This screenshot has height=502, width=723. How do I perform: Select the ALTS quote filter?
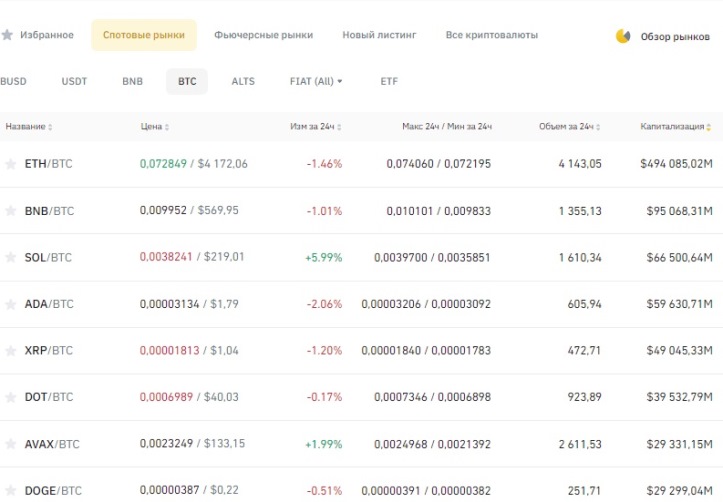243,81
